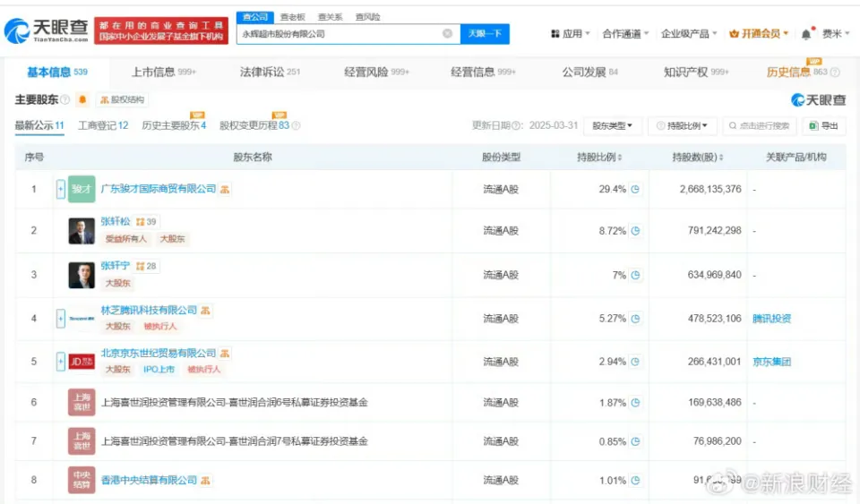Expand the 广东骏才国际商贸 shareholder row
The height and width of the screenshot is (504, 860).
point(61,189)
